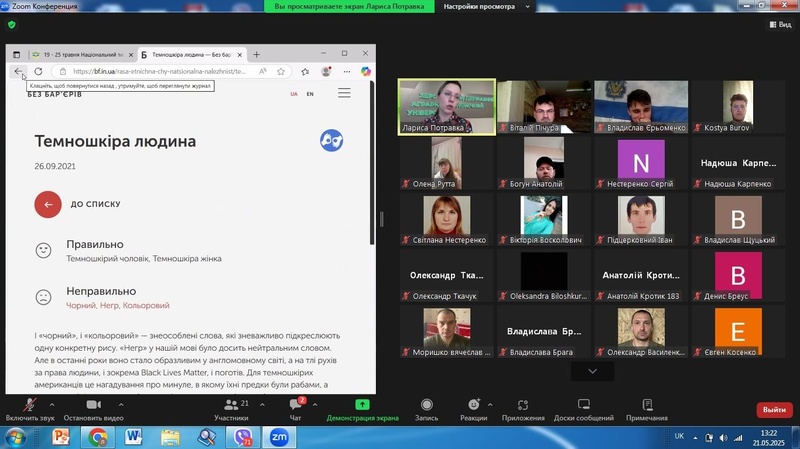The width and height of the screenshot is (800, 449).
Task: Open a new browser tab
Action: (256, 54)
